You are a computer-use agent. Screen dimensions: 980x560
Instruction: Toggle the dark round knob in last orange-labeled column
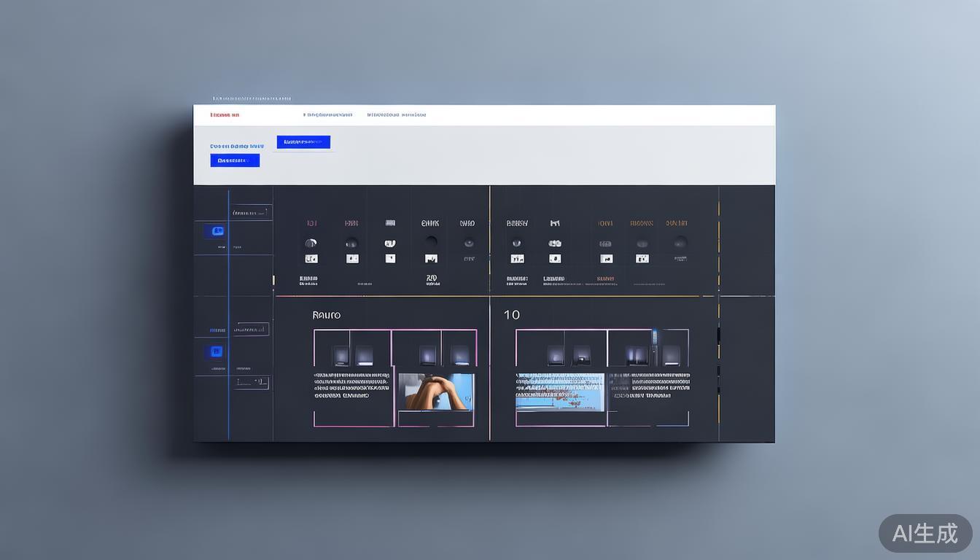click(680, 242)
